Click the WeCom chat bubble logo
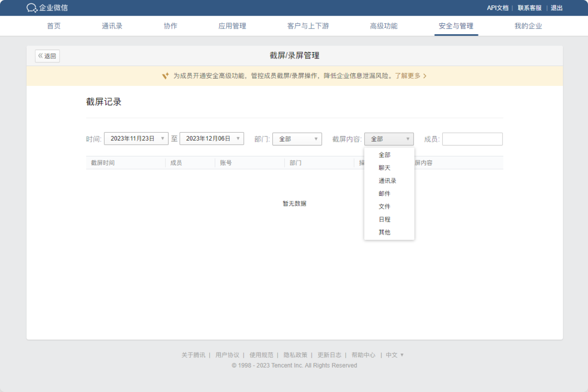Image resolution: width=588 pixels, height=392 pixels. [31, 8]
